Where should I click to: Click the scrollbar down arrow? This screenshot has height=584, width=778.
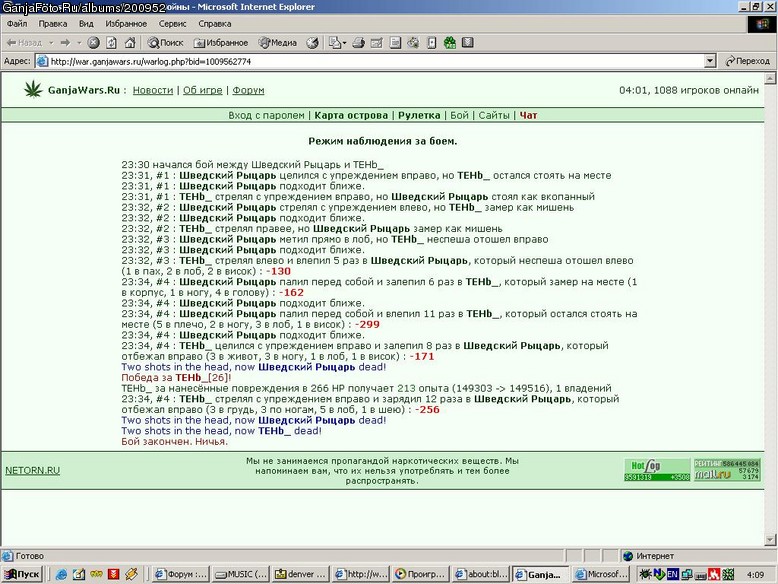click(x=770, y=539)
